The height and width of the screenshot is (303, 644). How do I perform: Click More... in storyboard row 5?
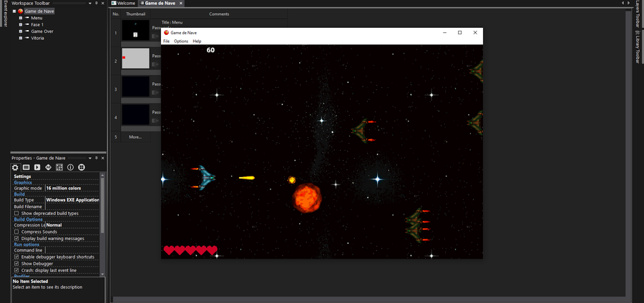click(135, 137)
